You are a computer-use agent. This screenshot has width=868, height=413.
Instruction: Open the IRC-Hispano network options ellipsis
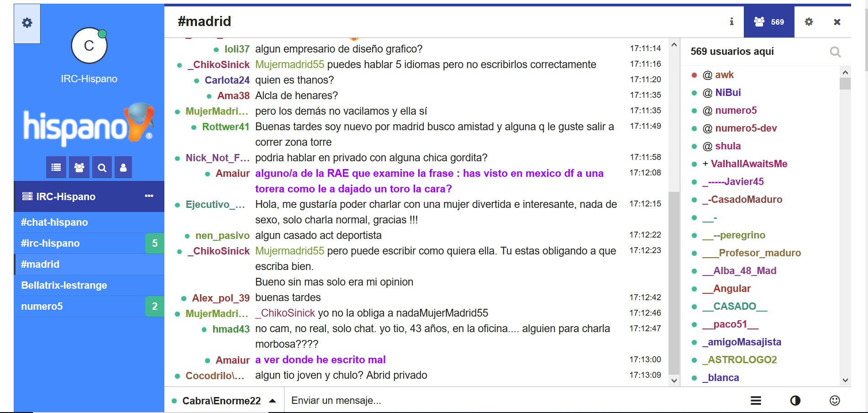148,196
